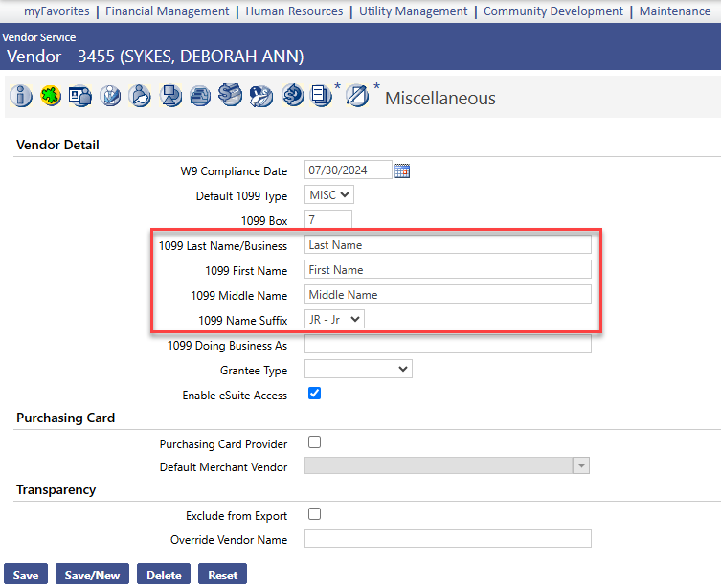Click the 1099 First Name field

(x=448, y=269)
